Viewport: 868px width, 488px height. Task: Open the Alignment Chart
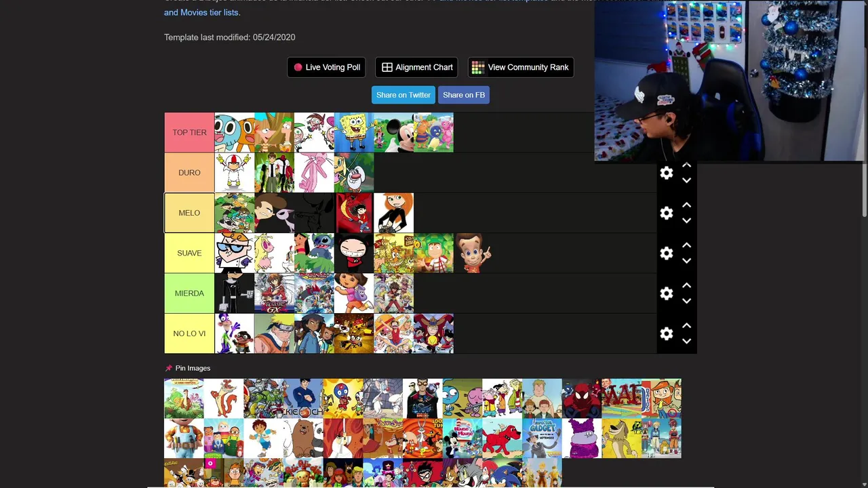(x=416, y=67)
